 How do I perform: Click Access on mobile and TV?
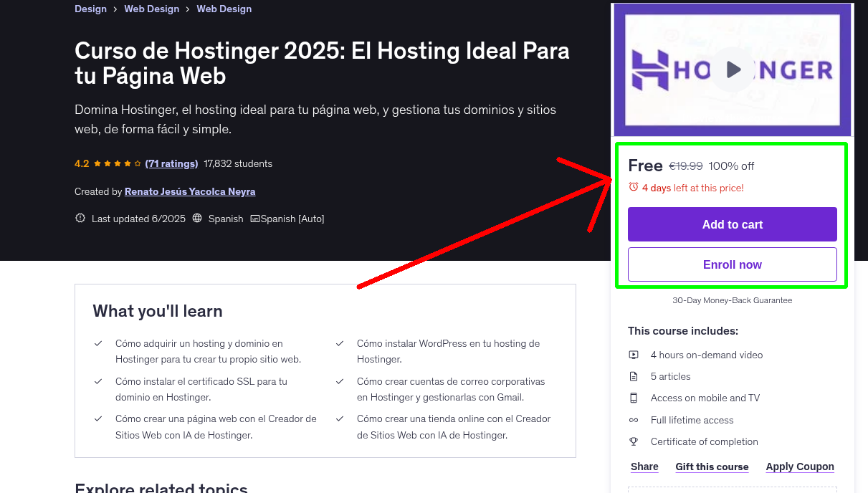click(x=705, y=398)
